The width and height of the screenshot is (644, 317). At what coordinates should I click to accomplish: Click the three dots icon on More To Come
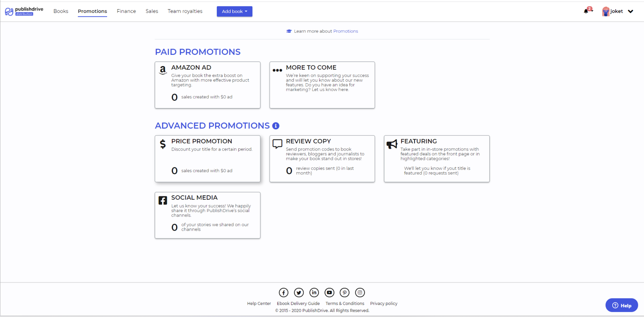coord(277,70)
